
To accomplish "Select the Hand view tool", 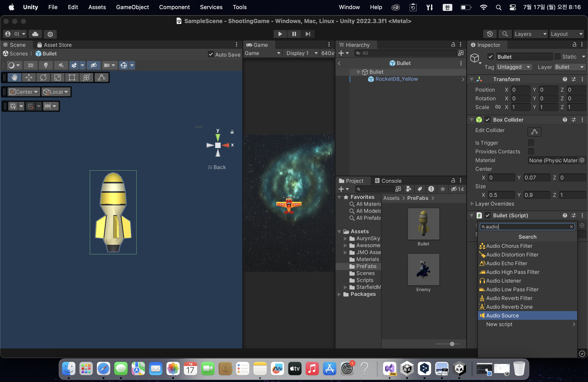I will (14, 78).
